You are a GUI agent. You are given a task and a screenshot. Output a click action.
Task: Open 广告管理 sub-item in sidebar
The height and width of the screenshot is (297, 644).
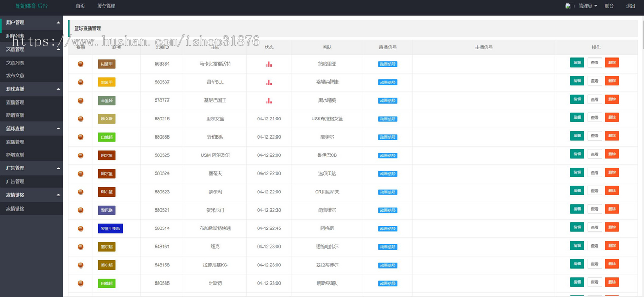coord(32,182)
